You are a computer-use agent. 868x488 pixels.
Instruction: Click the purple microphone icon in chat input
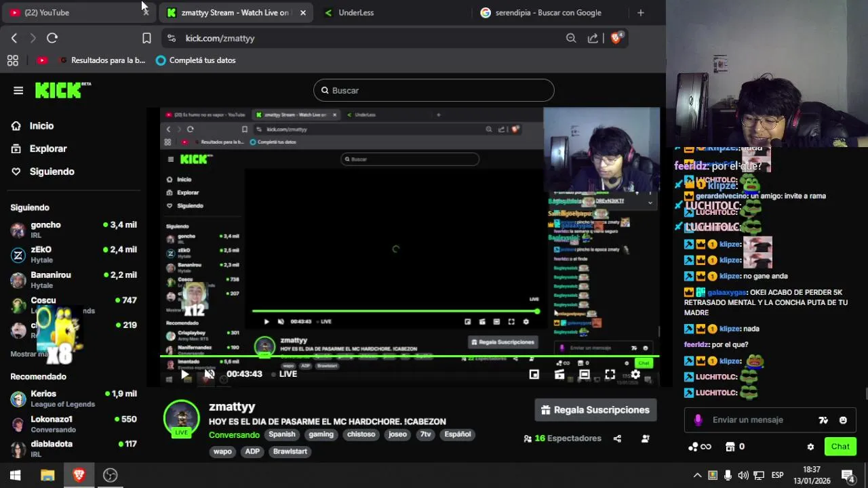click(x=698, y=420)
